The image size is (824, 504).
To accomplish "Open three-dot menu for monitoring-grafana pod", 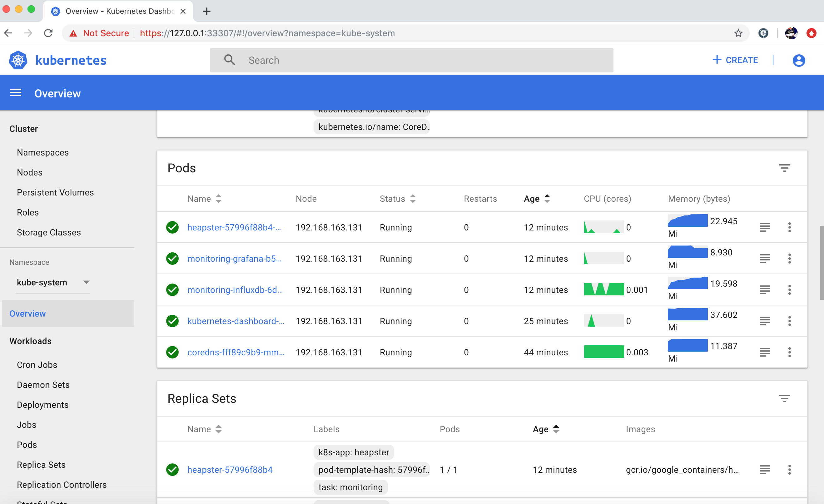I will pyautogui.click(x=789, y=258).
